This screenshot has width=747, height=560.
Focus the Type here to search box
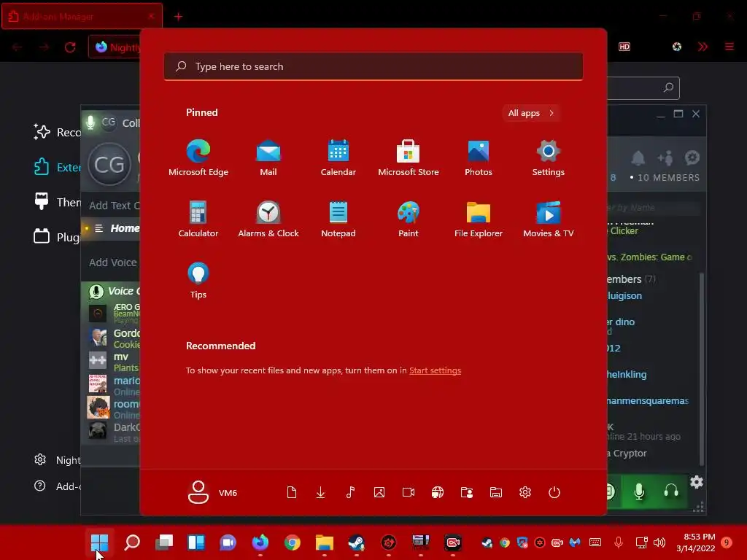[373, 66]
